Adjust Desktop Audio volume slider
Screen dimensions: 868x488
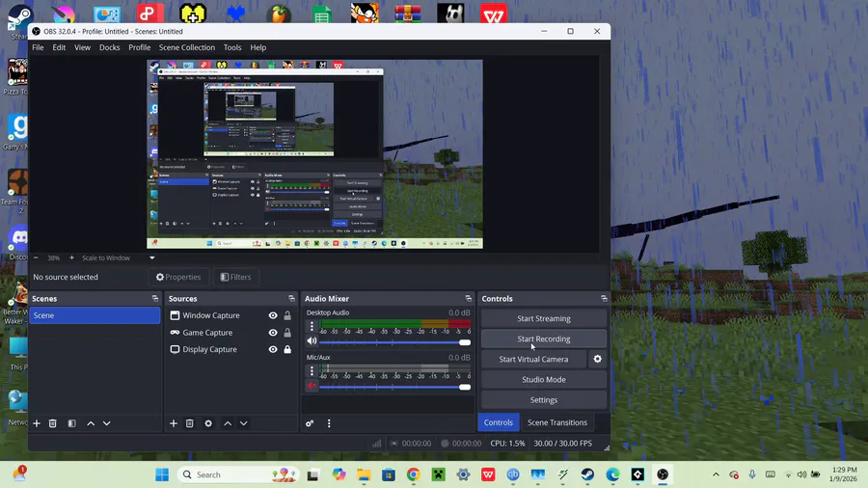point(394,342)
